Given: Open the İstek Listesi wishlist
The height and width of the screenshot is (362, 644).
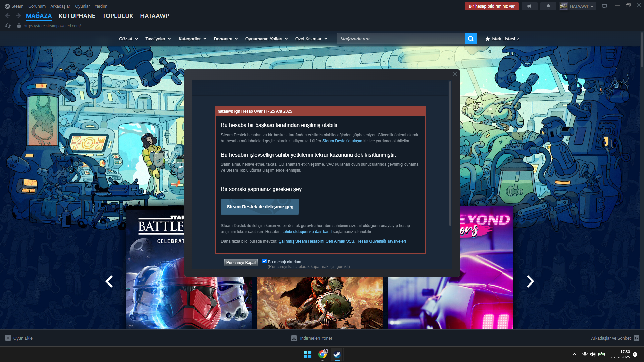Looking at the screenshot, I should coord(502,39).
